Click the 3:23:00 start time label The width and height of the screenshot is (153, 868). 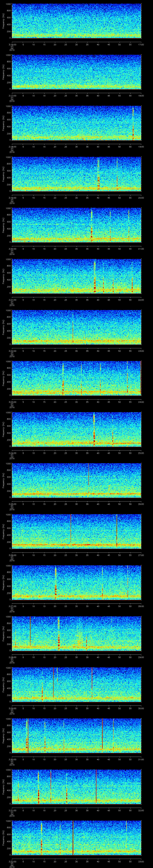click(x=12, y=402)
